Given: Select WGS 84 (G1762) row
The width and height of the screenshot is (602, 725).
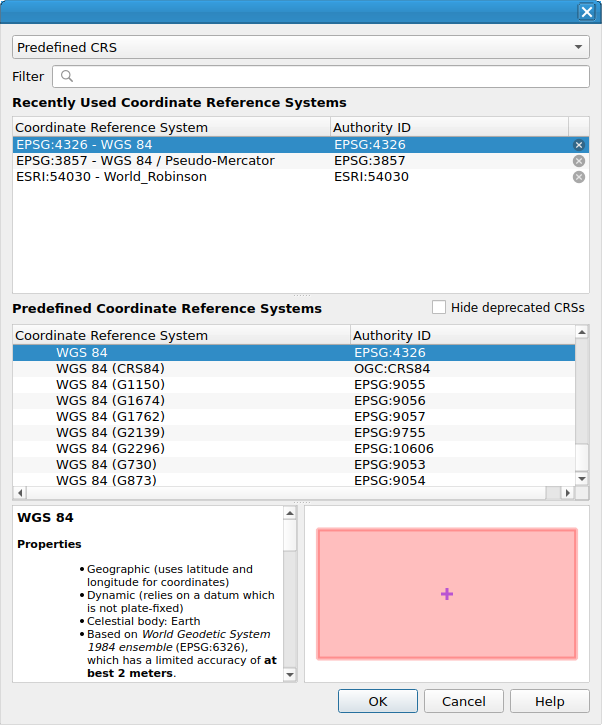Looking at the screenshot, I should coord(294,417).
